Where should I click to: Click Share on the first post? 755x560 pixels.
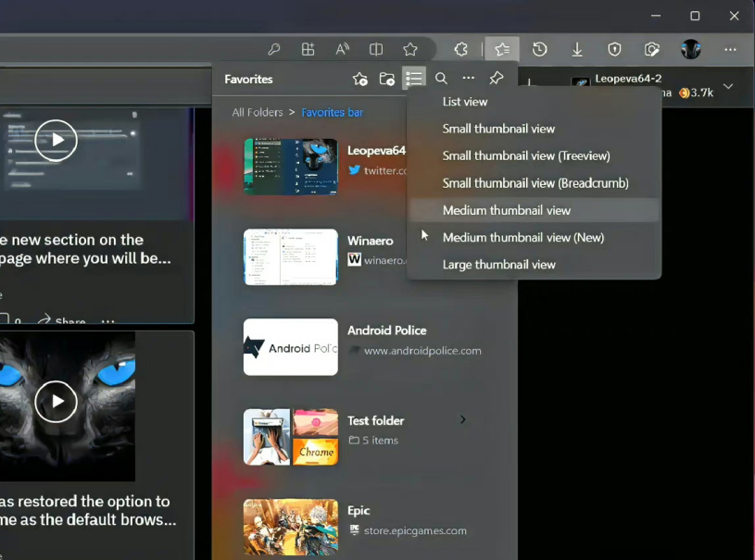(63, 320)
